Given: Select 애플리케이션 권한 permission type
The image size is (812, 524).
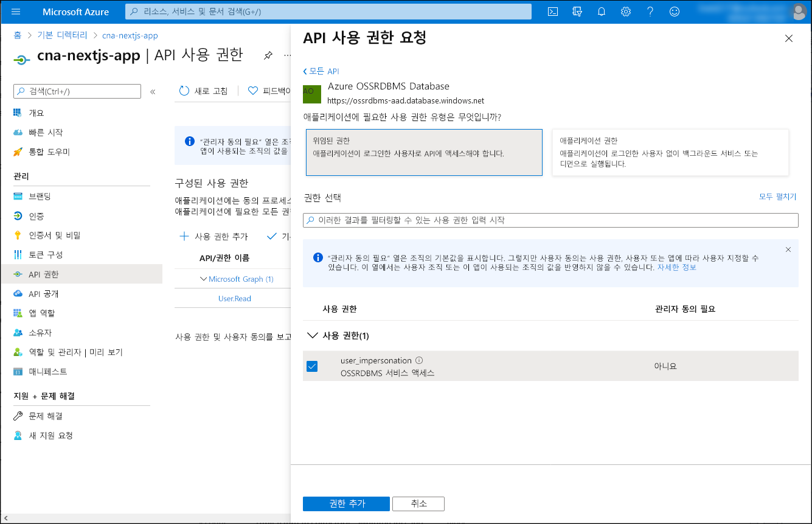Looking at the screenshot, I should (x=670, y=152).
